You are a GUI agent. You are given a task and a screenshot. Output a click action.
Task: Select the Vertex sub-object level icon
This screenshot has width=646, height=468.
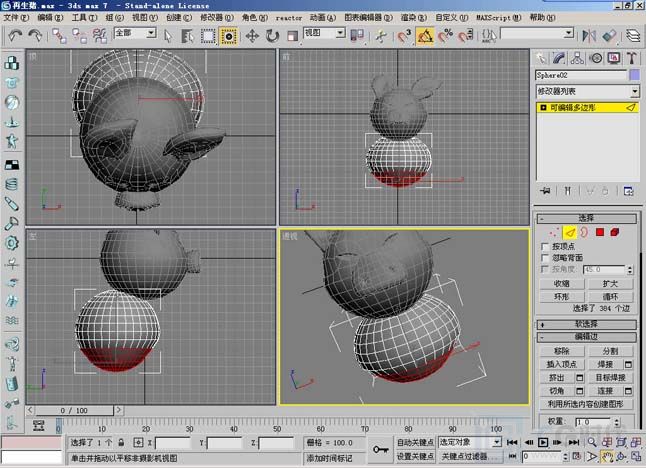(x=553, y=233)
